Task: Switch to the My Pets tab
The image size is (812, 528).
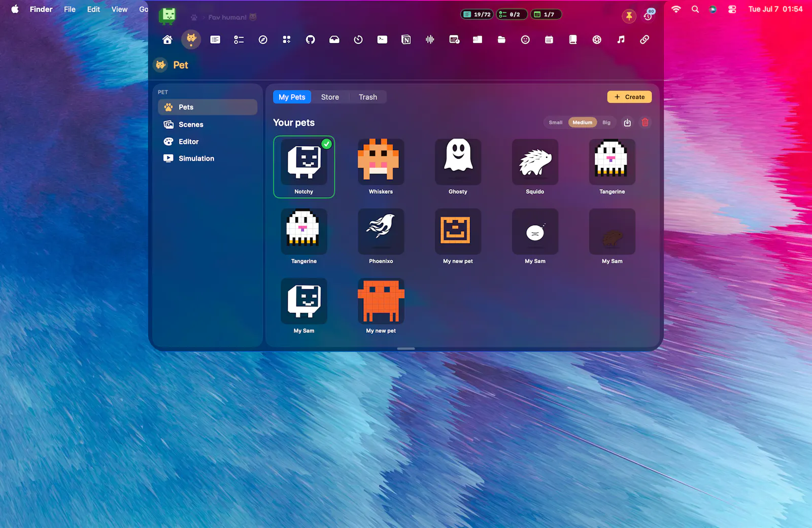Action: click(x=292, y=97)
